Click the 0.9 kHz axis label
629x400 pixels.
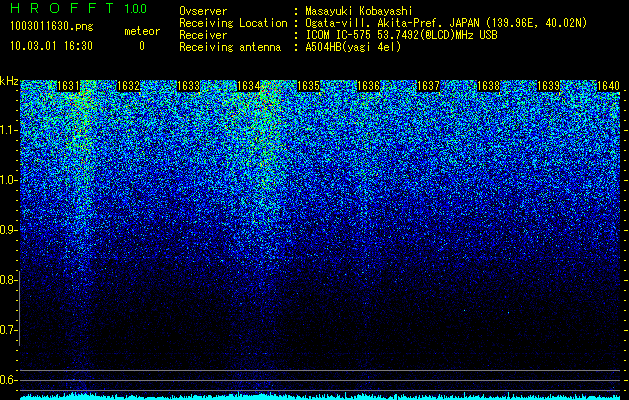click(9, 230)
